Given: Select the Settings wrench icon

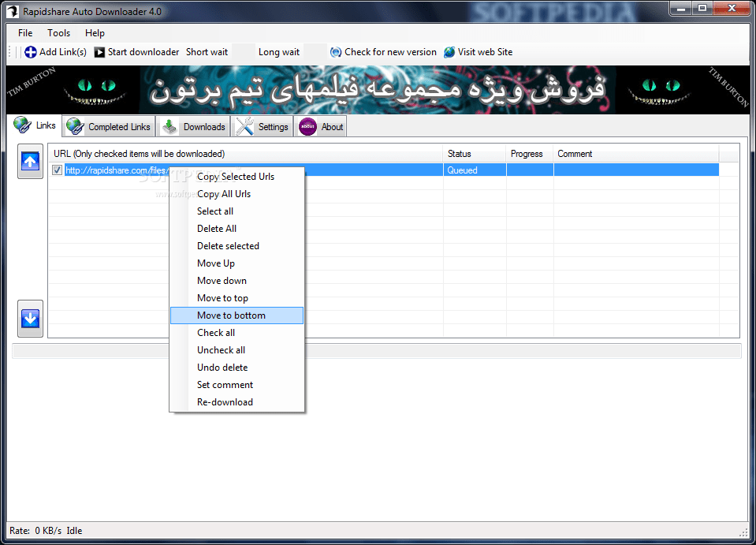Looking at the screenshot, I should (244, 125).
